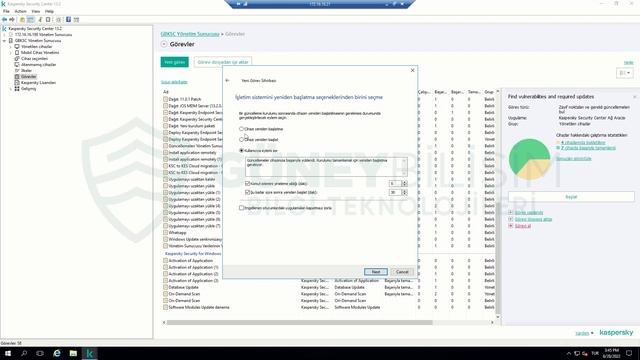Image resolution: width=640 pixels, height=360 pixels.
Task: Open taskbar search
Action: click(x=24, y=353)
